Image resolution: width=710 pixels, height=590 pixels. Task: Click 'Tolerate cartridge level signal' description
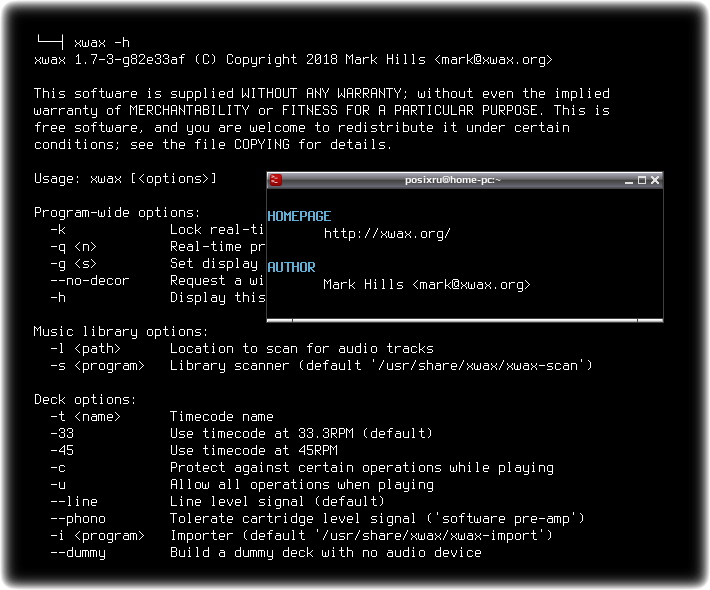click(x=293, y=518)
